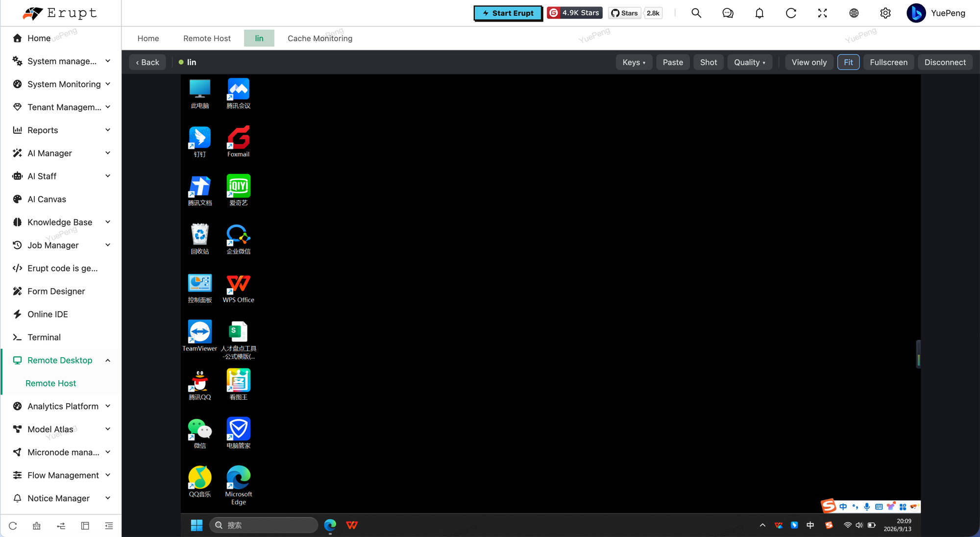Click the Fullscreen button

[x=888, y=62]
